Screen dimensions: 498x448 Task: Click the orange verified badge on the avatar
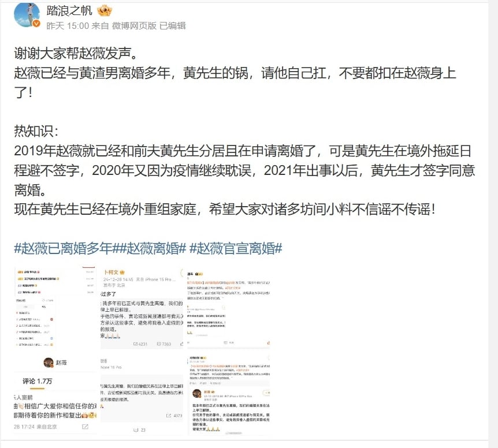click(36, 24)
